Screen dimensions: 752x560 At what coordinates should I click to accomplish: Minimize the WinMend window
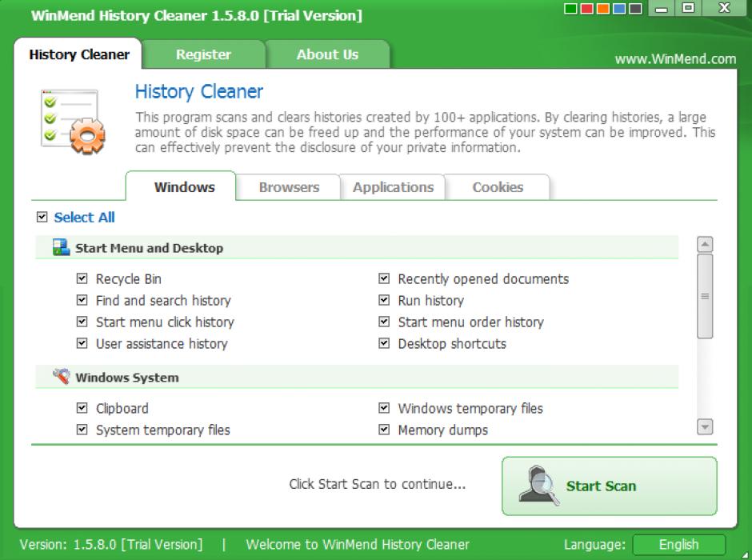click(x=662, y=8)
